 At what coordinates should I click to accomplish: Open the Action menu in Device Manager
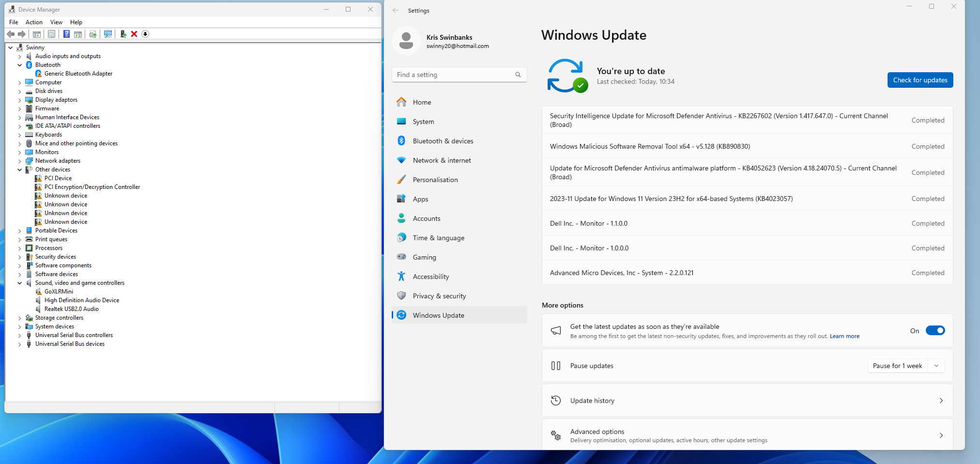click(x=34, y=22)
